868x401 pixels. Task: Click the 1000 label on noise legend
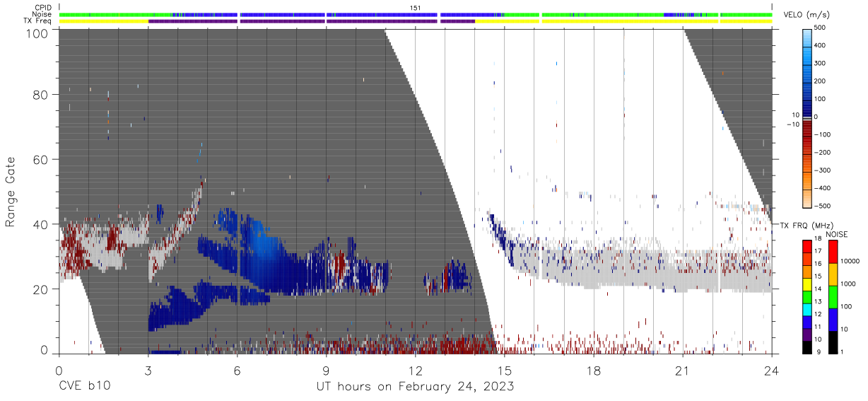848,283
